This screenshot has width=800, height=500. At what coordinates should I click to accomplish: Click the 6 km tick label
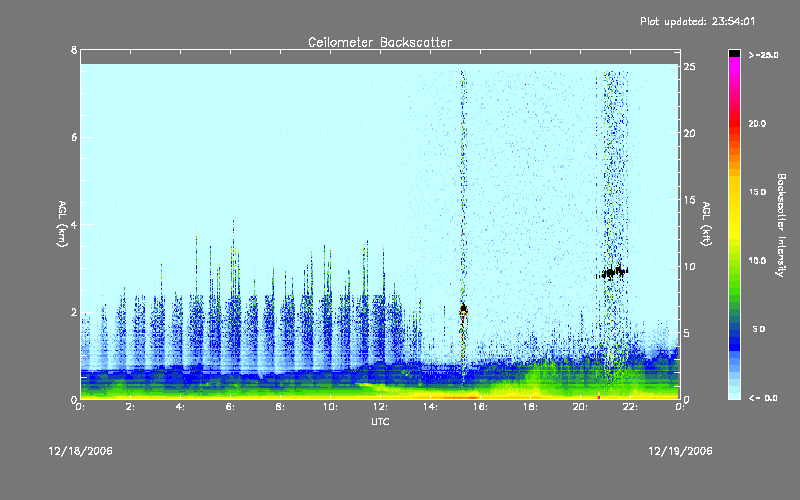(x=74, y=137)
